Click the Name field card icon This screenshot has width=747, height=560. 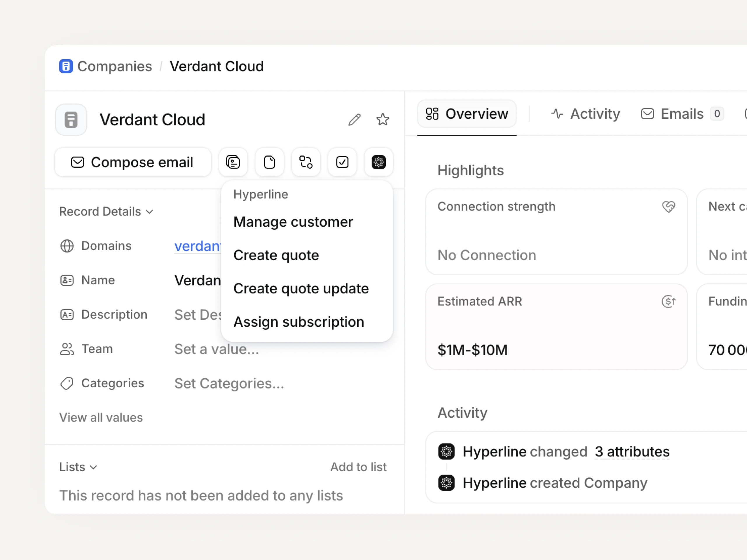(67, 280)
